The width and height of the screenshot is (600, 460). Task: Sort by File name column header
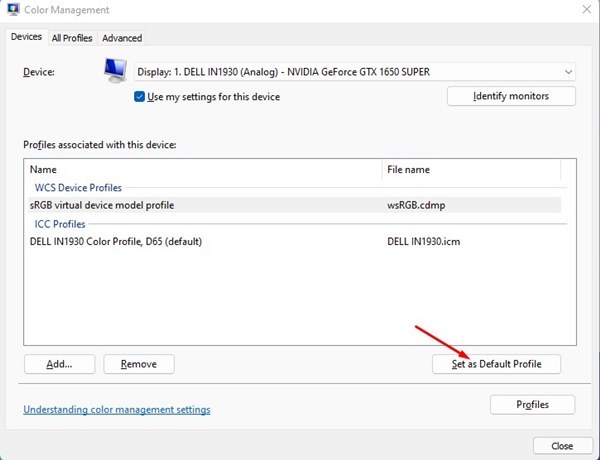pos(470,170)
